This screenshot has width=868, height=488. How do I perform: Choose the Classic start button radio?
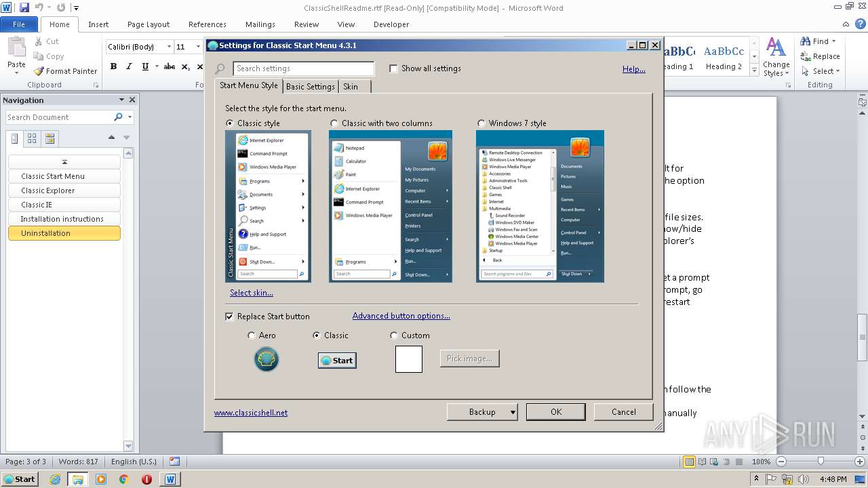316,335
